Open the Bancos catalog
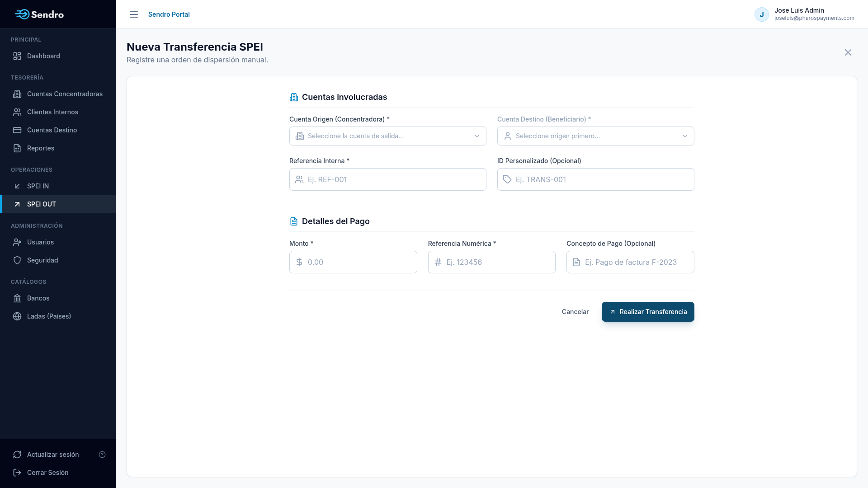The image size is (868, 488). coord(58,298)
